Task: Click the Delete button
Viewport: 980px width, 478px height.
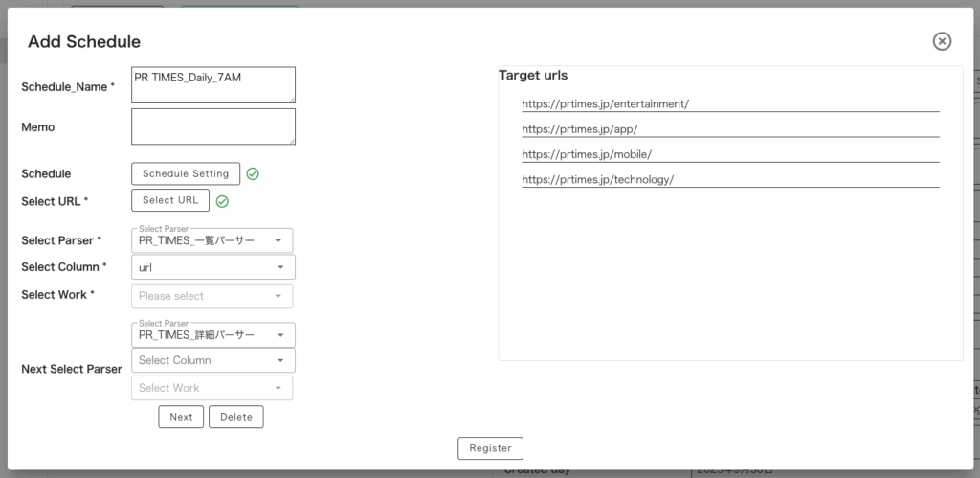Action: tap(235, 417)
